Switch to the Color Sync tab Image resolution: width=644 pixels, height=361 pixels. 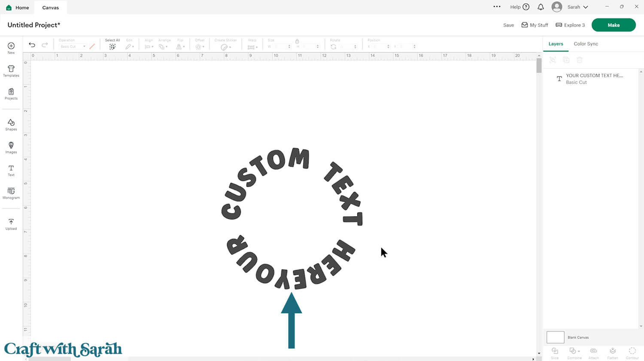586,44
